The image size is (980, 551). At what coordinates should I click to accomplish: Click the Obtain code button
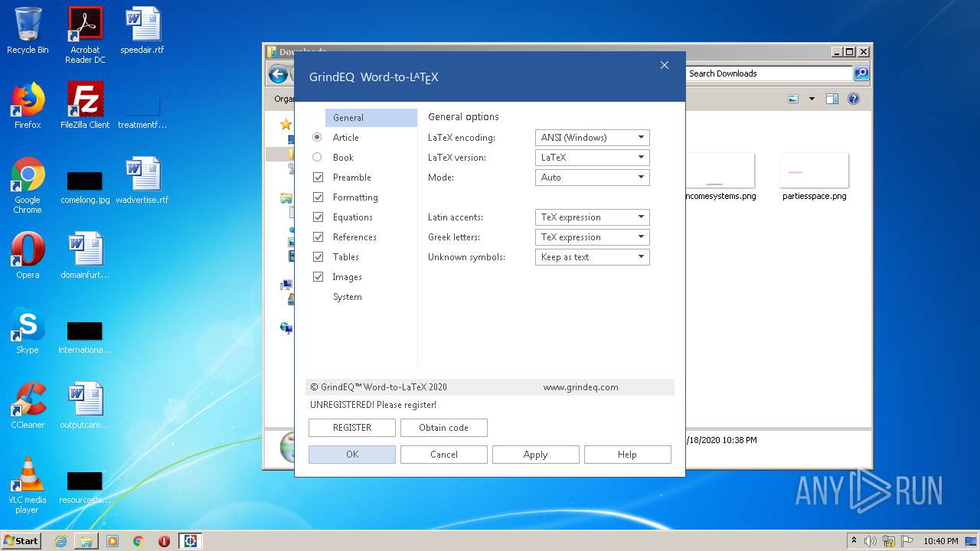443,428
